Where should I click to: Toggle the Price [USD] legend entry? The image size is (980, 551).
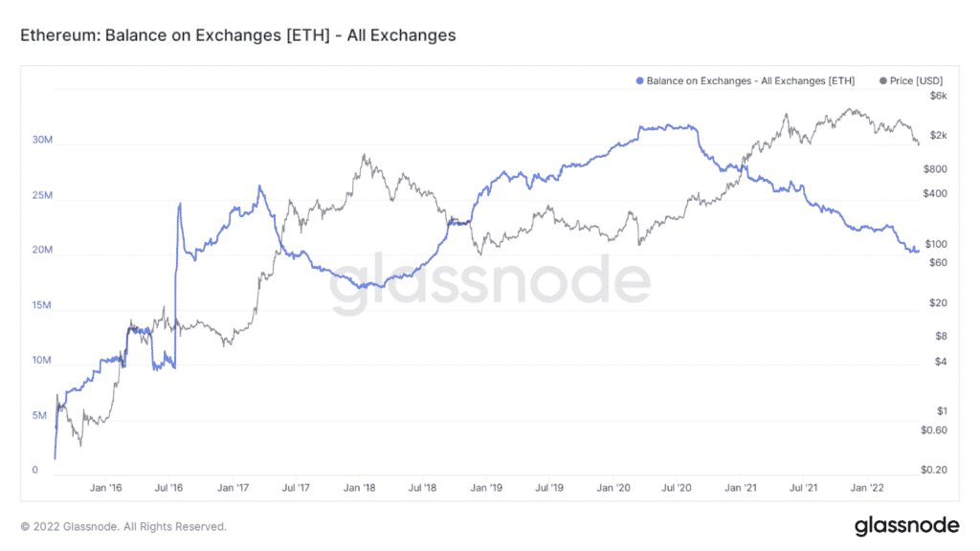coord(911,80)
